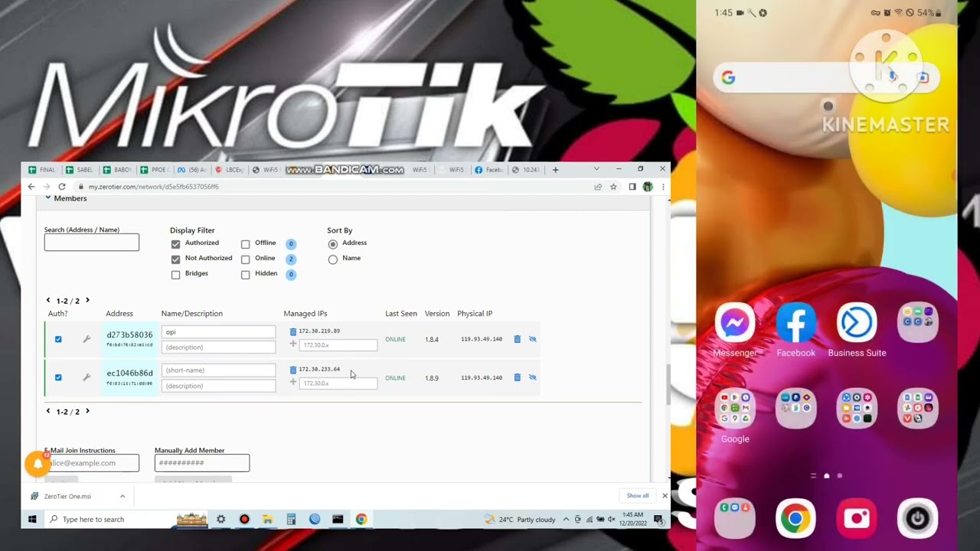Select Sort By Address radio button
The width and height of the screenshot is (980, 551).
point(332,244)
